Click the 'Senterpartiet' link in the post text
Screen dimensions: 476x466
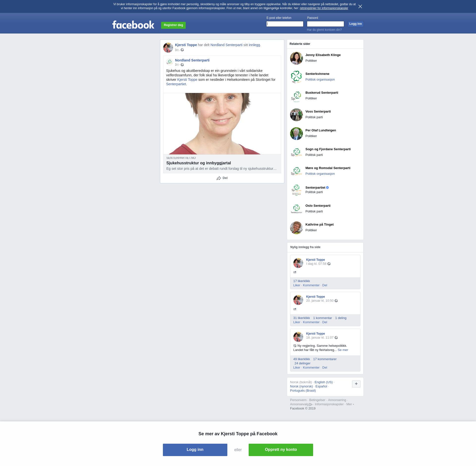point(176,84)
